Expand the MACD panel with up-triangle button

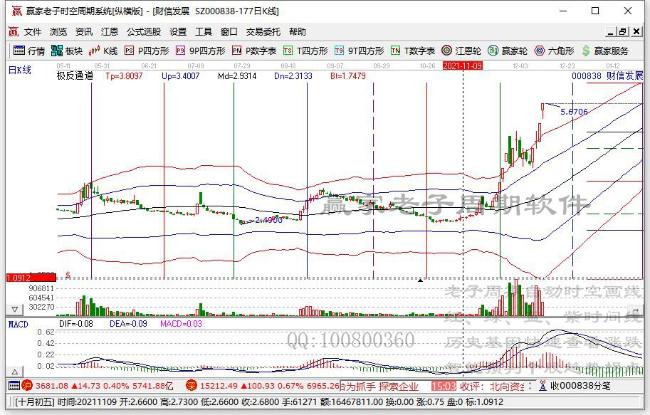[15, 371]
